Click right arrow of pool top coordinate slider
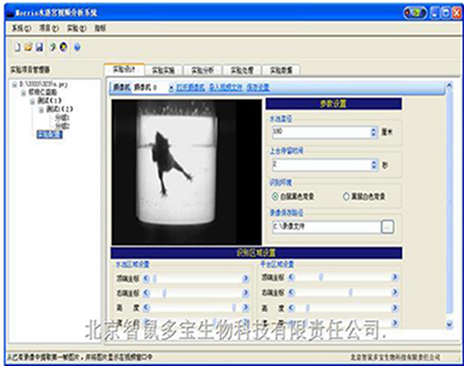464x366 pixels. [245, 278]
